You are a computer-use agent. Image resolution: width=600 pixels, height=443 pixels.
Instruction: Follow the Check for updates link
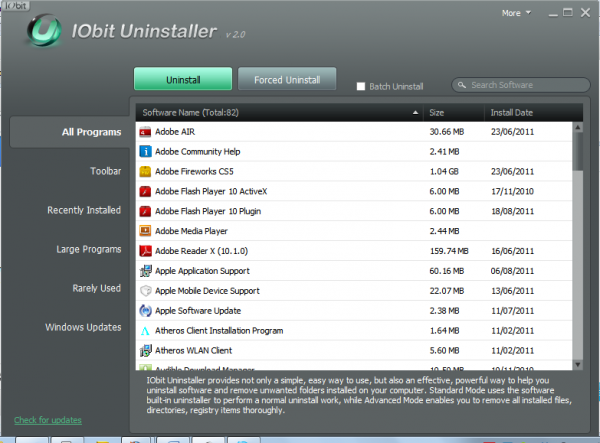click(48, 420)
